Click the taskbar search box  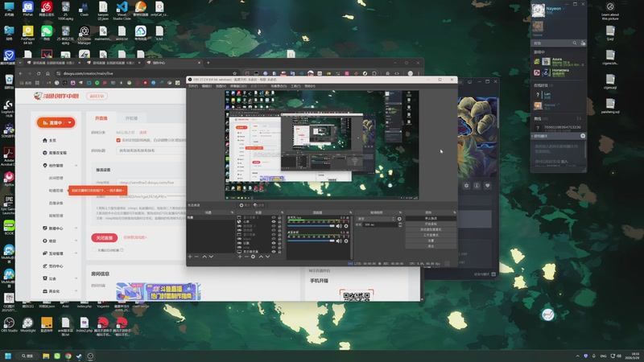(x=28, y=356)
